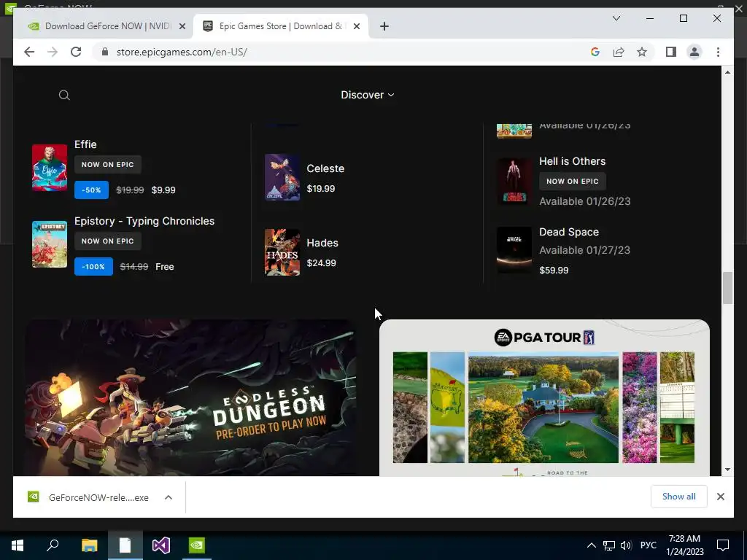The width and height of the screenshot is (747, 560).
Task: Click the Epistory - Typing Chronicles title
Action: click(x=144, y=221)
